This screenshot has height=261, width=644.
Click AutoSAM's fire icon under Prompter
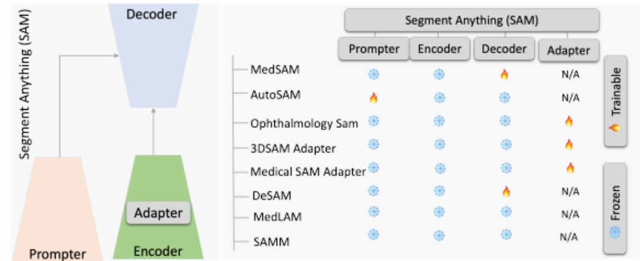point(374,98)
